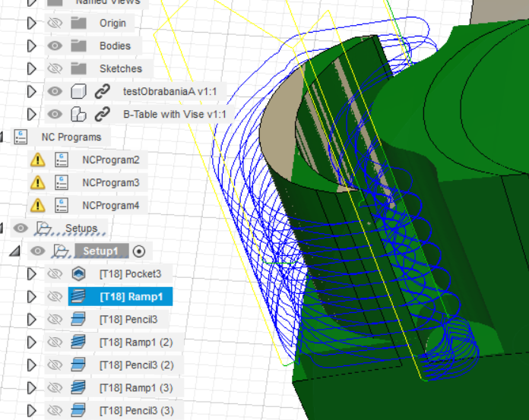
Task: Show the [T18] Ramp1 (3) toolpath
Action: pos(55,387)
